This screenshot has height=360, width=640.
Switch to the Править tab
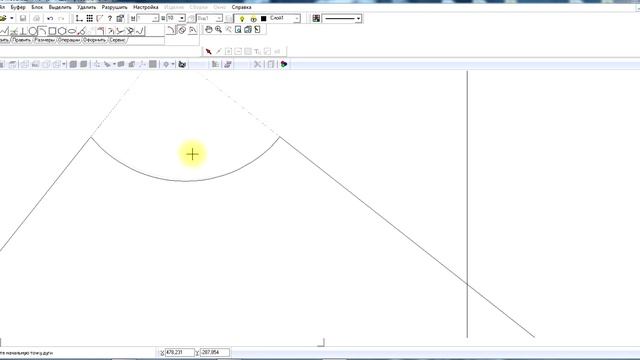22,40
